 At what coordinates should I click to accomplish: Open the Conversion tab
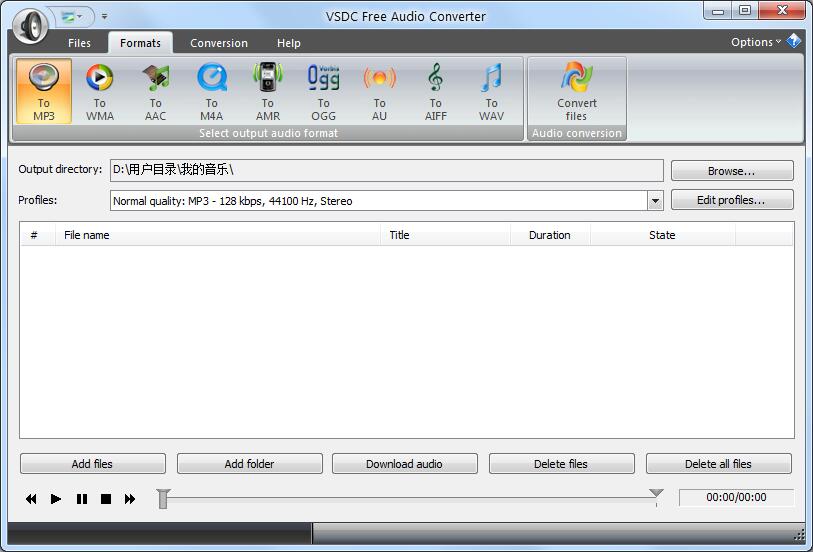click(219, 43)
